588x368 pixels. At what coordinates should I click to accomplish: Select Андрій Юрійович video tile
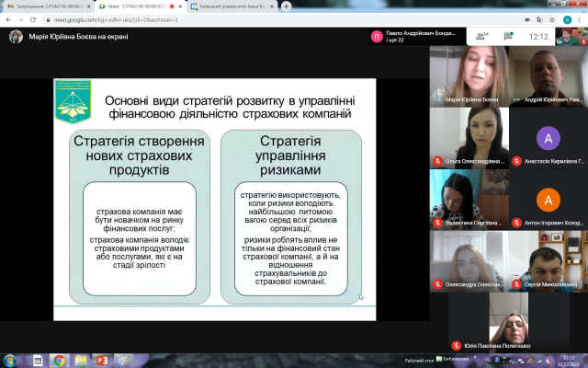pyautogui.click(x=548, y=75)
